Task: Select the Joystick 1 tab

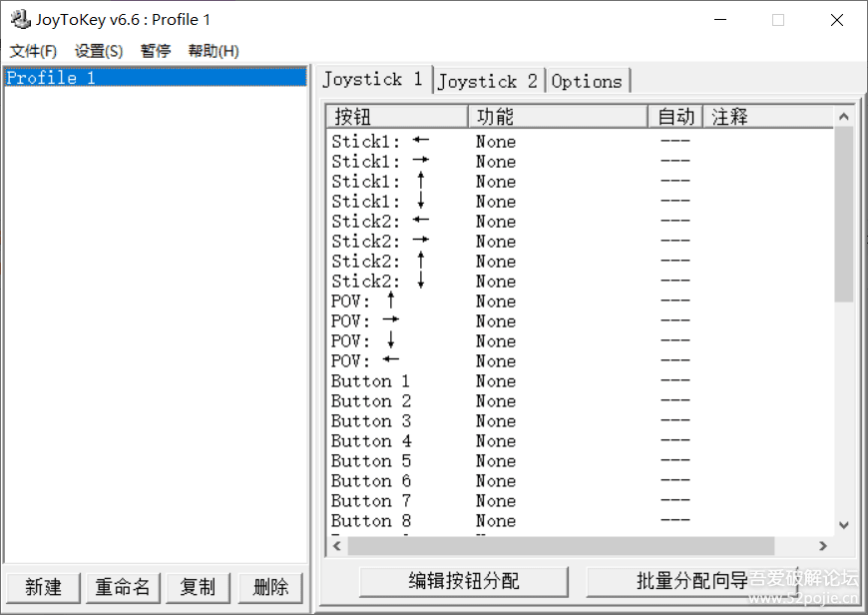Action: pyautogui.click(x=374, y=80)
